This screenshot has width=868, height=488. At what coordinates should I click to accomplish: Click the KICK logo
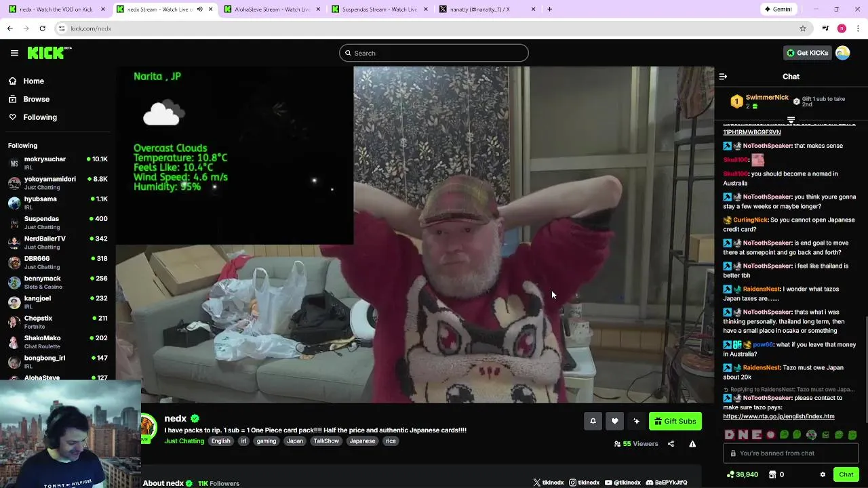[50, 53]
